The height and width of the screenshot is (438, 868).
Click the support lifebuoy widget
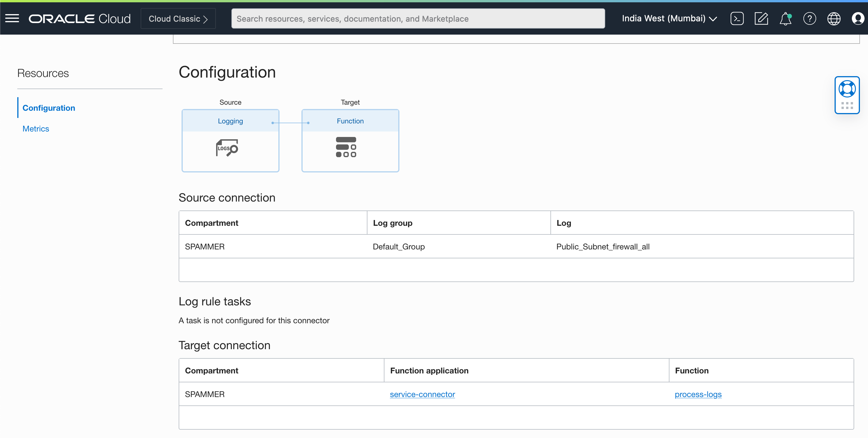click(847, 89)
